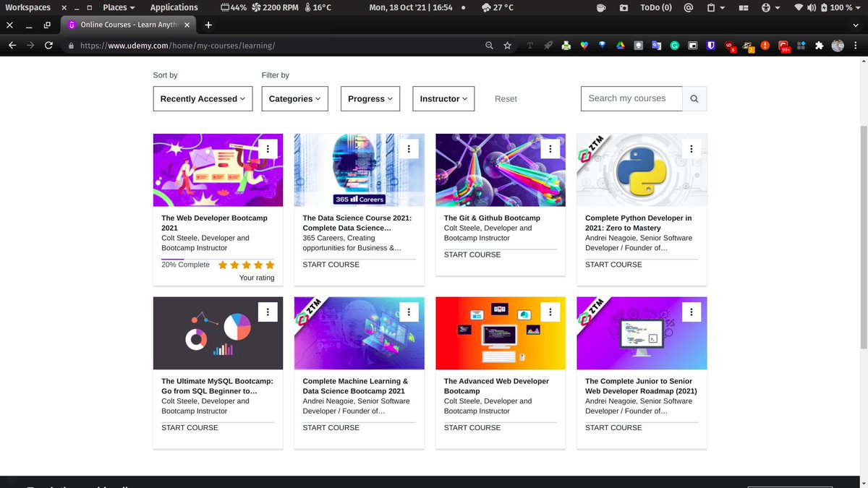Click the five-star rating on Web Developer Bootcamp

(246, 265)
